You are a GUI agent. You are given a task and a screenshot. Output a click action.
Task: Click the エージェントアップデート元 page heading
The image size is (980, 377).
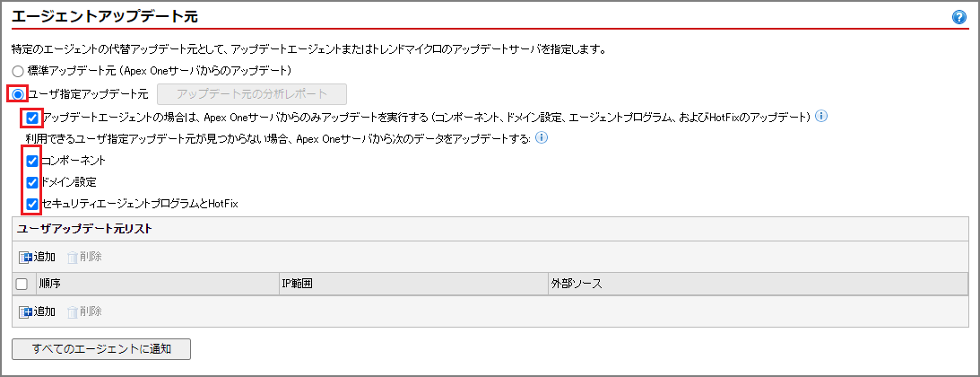point(105,17)
